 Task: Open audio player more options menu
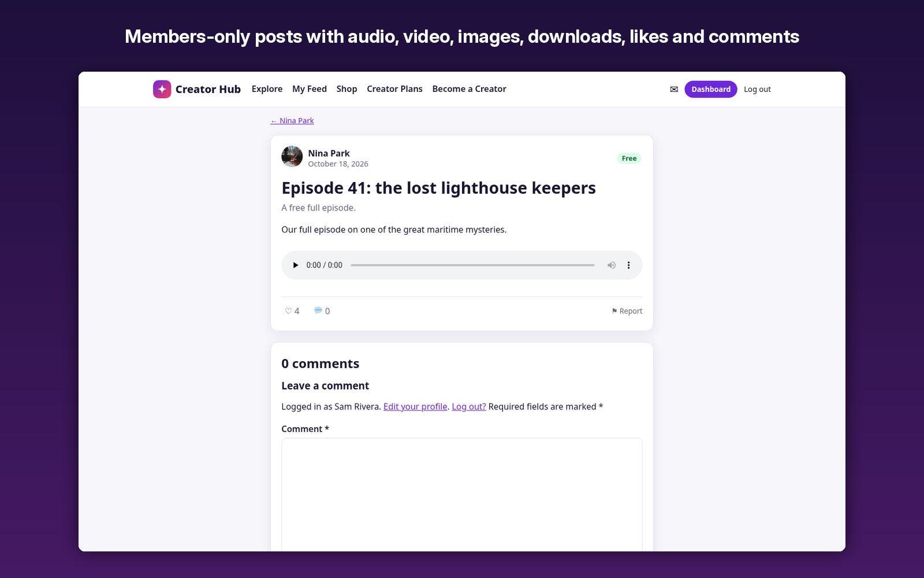pos(628,265)
